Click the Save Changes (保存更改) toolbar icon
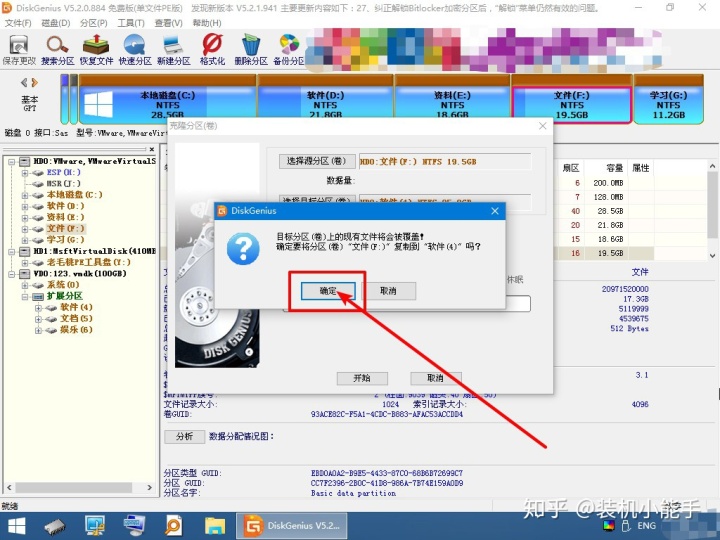 coord(19,50)
